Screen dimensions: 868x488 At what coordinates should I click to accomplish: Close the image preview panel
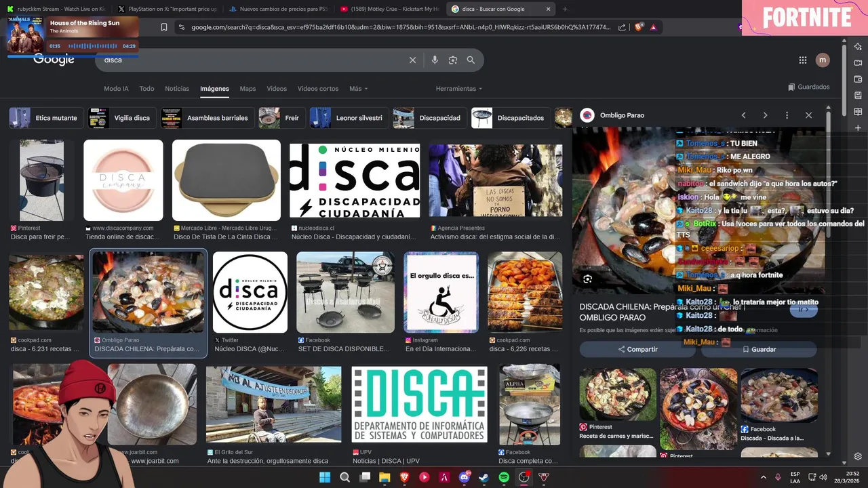pyautogui.click(x=808, y=115)
